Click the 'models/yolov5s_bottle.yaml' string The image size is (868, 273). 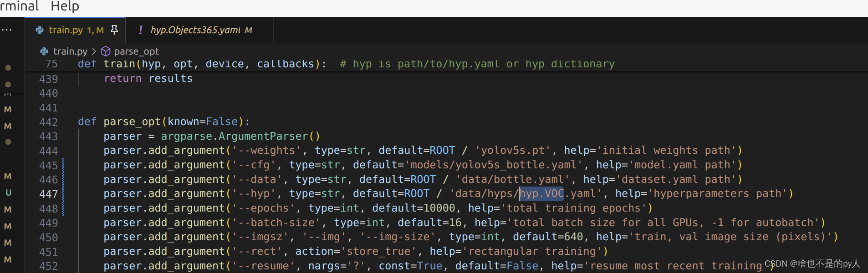pos(494,165)
